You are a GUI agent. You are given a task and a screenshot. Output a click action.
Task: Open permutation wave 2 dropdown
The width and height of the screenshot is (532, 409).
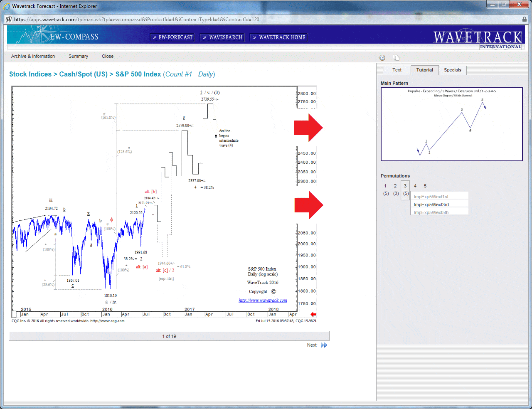(x=395, y=190)
